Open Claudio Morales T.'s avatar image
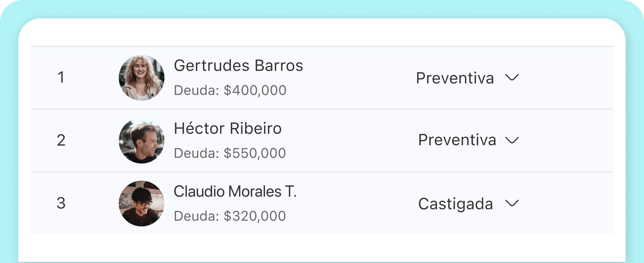Screen dimensions: 644x263 (141, 204)
